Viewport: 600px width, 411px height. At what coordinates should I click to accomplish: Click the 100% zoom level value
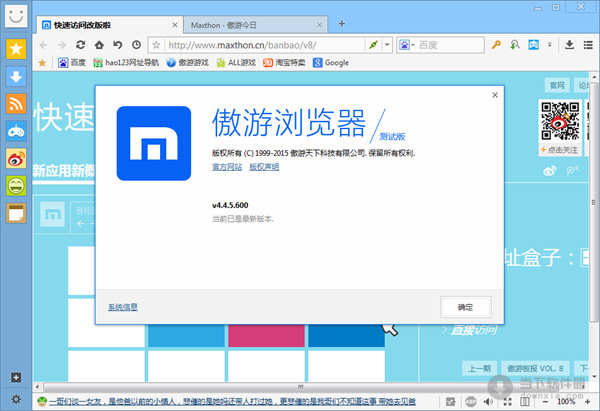click(x=566, y=401)
